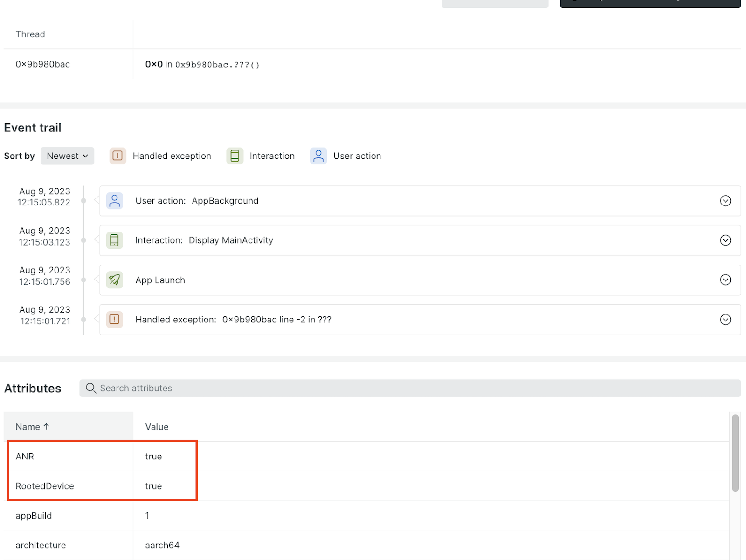Click the Attributes heading

33,388
